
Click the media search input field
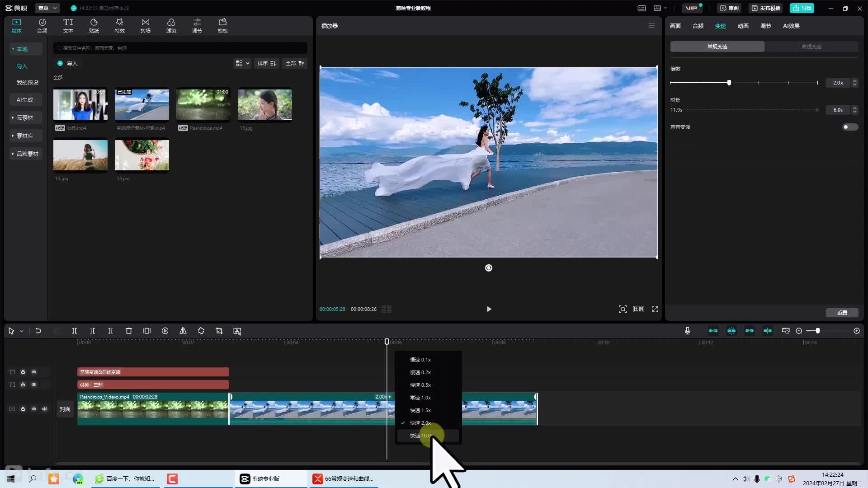(180, 48)
